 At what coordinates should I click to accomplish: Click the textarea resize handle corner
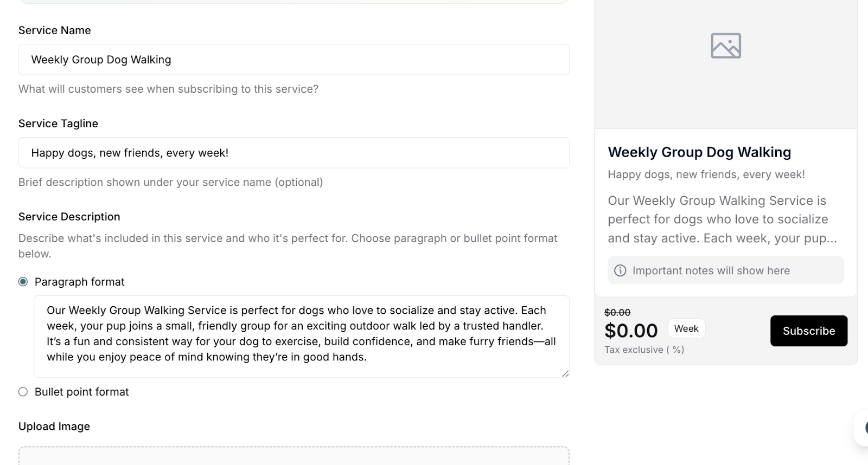565,373
